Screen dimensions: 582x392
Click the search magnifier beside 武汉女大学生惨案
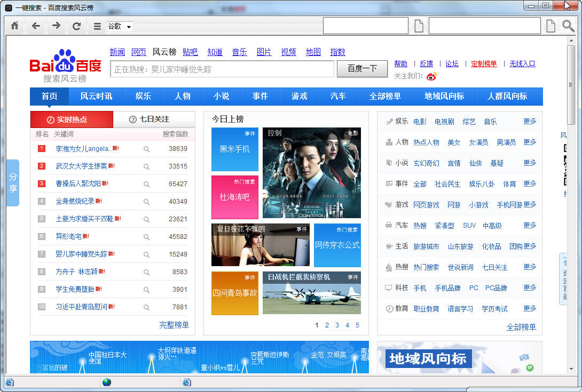(x=147, y=166)
